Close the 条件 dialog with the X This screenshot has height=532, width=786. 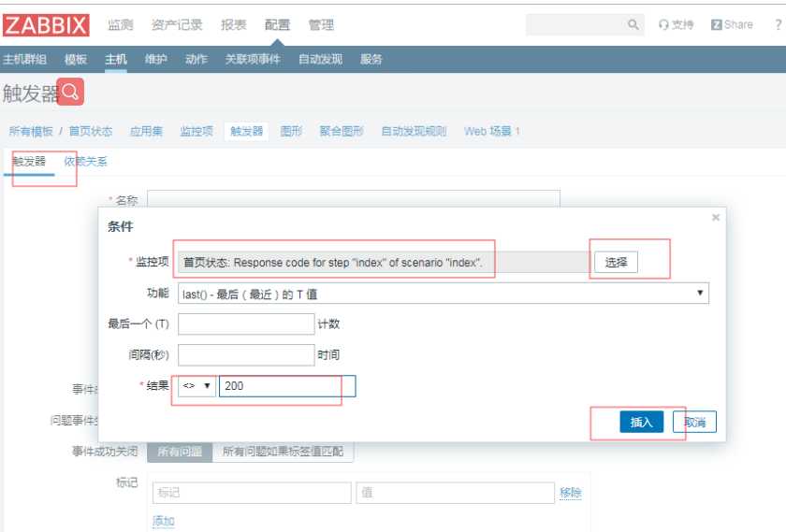716,218
